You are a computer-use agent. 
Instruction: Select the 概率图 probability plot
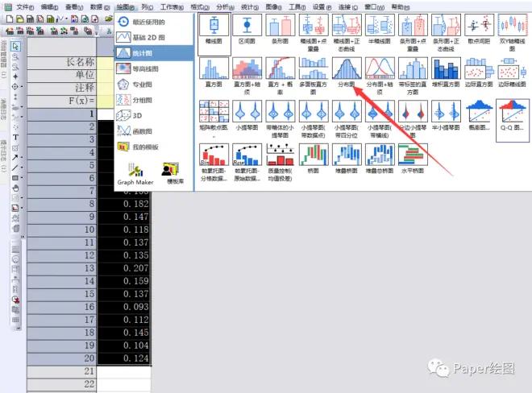(x=479, y=116)
